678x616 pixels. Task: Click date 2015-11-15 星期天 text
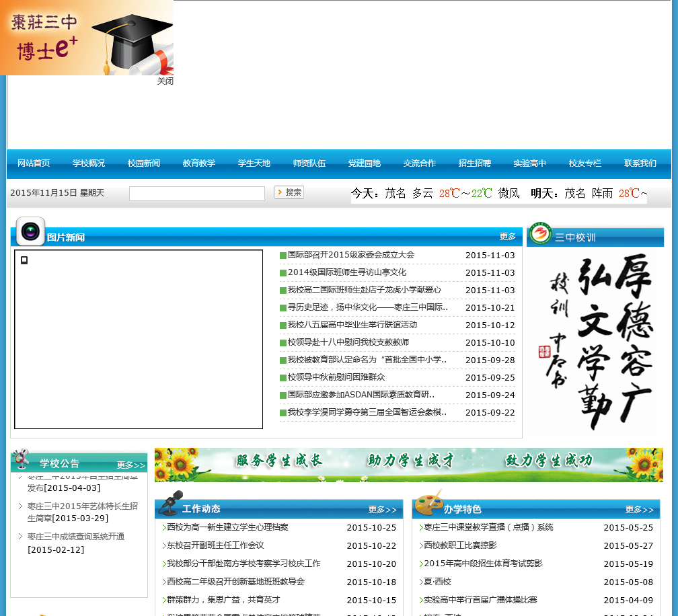(58, 193)
